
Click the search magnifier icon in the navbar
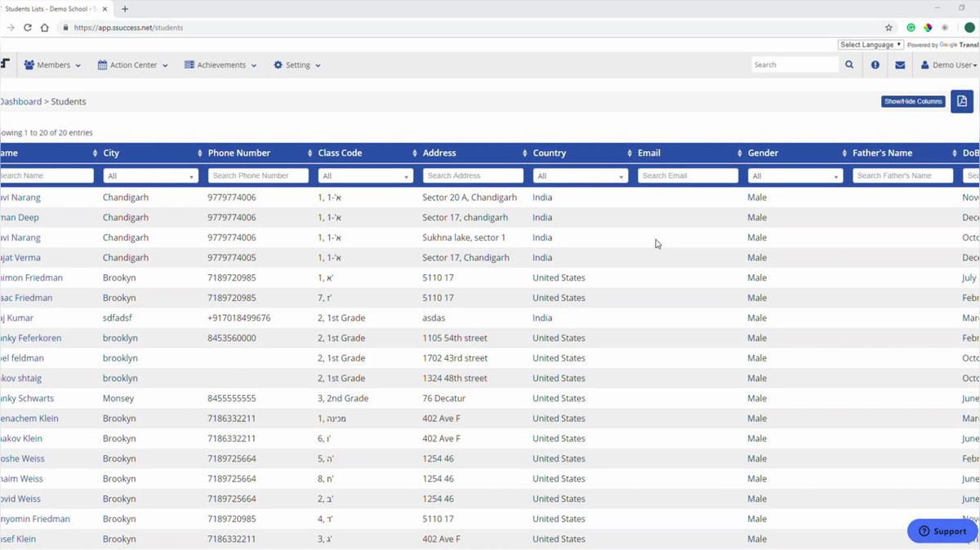[x=849, y=64]
